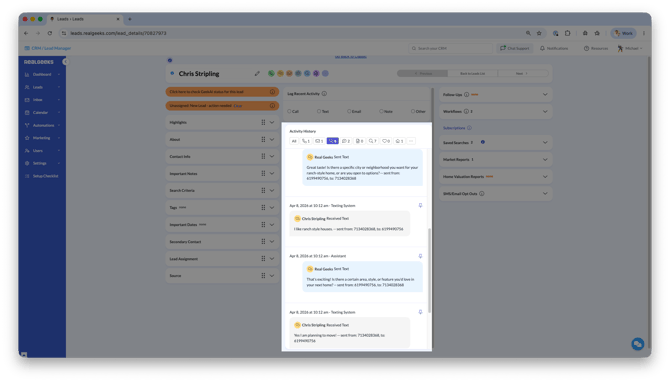This screenshot has width=670, height=382.
Task: Click the info icon next to Log Recent Activity
Action: [x=324, y=94]
